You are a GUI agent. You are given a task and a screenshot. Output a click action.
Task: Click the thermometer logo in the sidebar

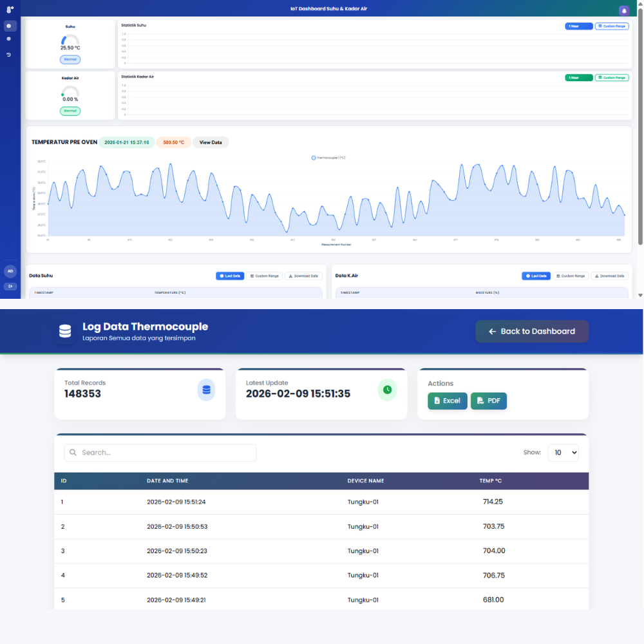[10, 9]
